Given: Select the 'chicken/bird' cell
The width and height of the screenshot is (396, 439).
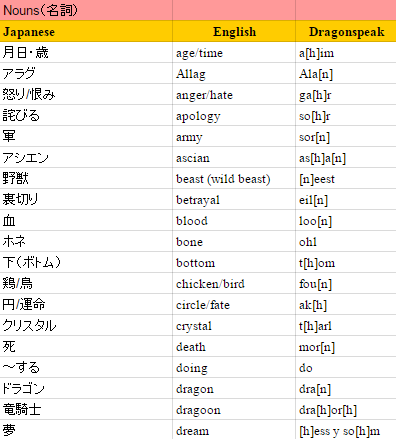Looking at the screenshot, I should [x=234, y=283].
